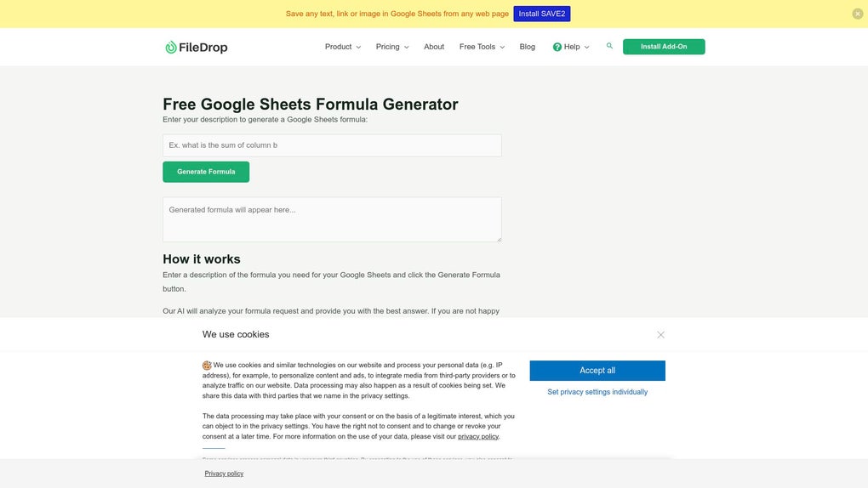This screenshot has height=488, width=868.
Task: Close the cookie consent dialog X
Action: (x=660, y=335)
